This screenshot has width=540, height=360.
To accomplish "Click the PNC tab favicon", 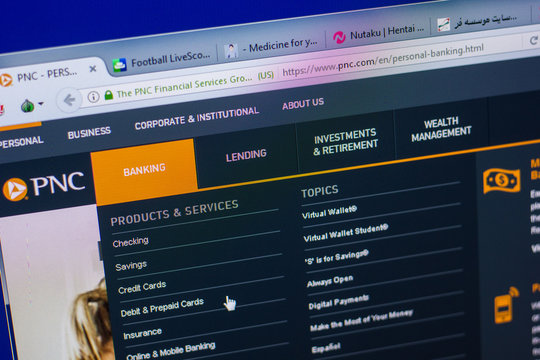I will (6, 80).
